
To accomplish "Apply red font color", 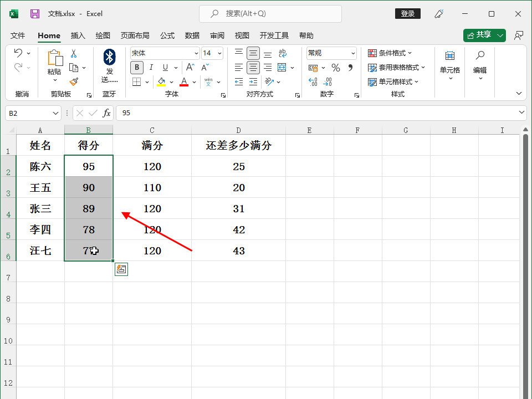I will tap(184, 82).
